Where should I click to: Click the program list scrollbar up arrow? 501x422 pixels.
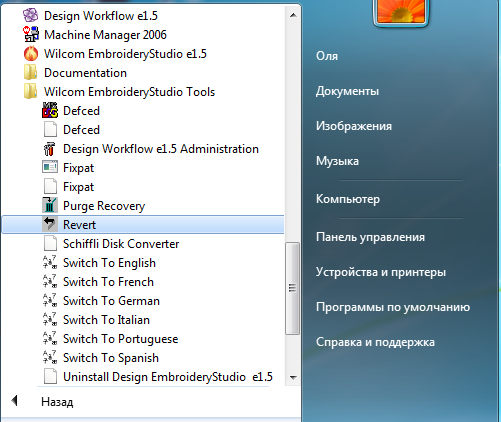293,15
